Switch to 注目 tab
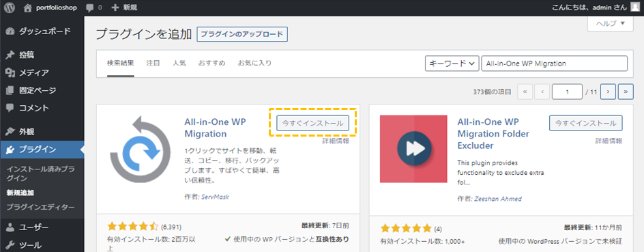Image resolution: width=644 pixels, height=252 pixels. tap(153, 64)
